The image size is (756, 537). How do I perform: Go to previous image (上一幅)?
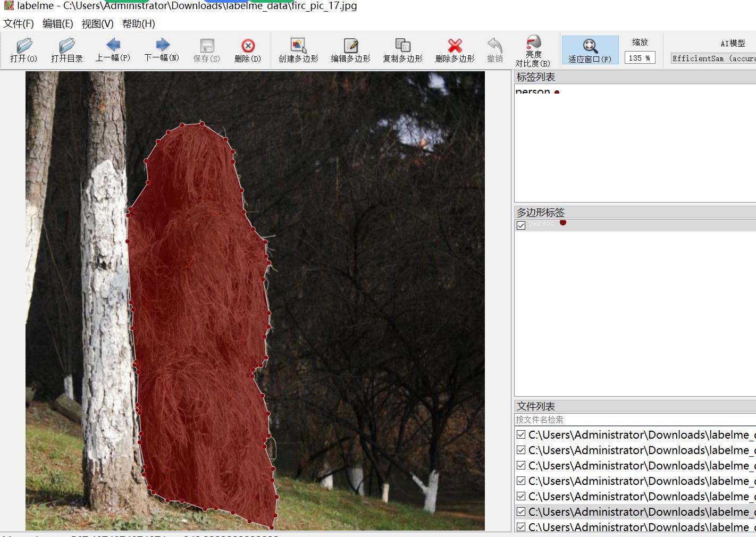113,50
